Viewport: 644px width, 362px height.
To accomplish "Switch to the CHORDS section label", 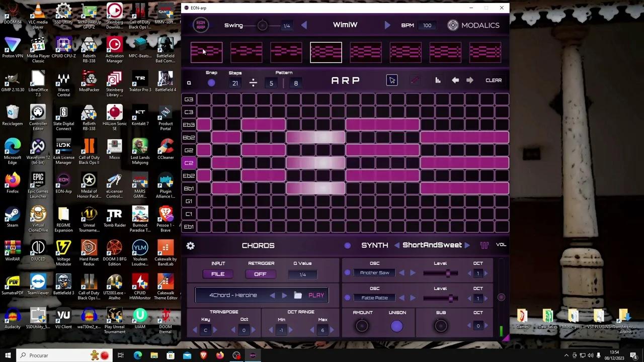I will point(258,245).
